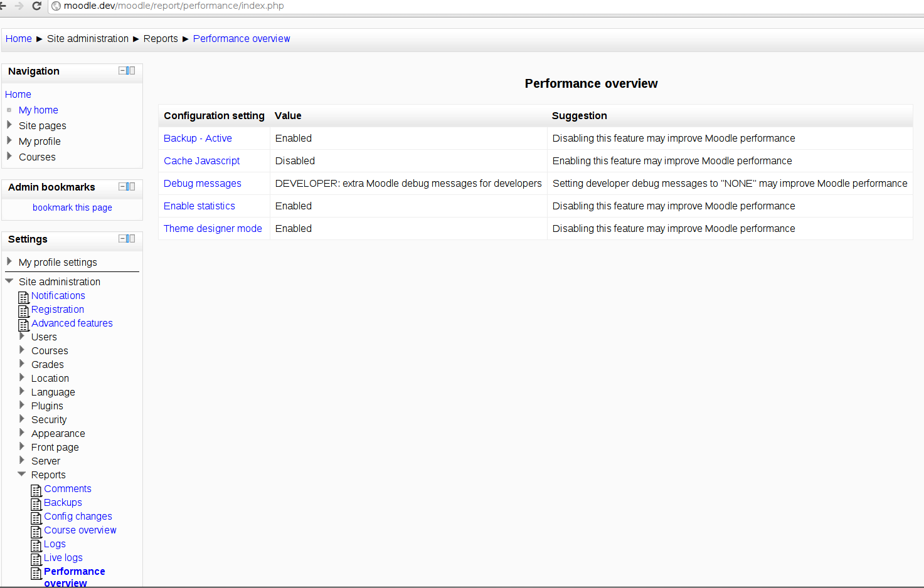Open the Config changes report
This screenshot has height=588, width=924.
78,516
